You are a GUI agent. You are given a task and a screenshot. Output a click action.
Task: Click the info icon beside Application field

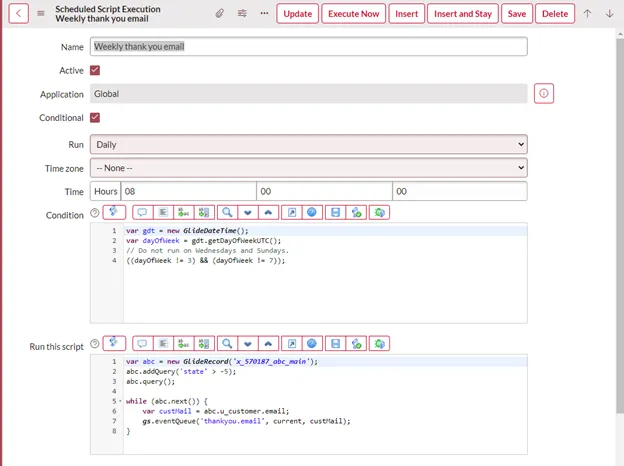tap(544, 94)
